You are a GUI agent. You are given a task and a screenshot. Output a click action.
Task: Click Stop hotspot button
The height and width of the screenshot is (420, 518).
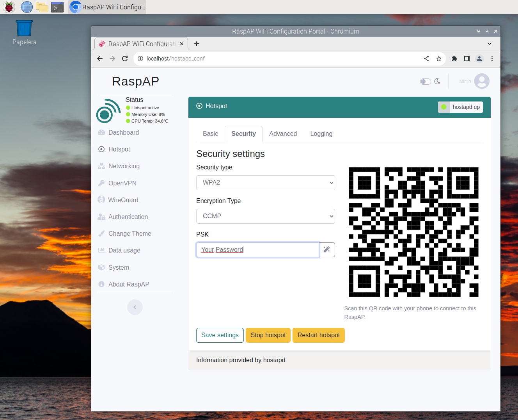[x=268, y=335]
